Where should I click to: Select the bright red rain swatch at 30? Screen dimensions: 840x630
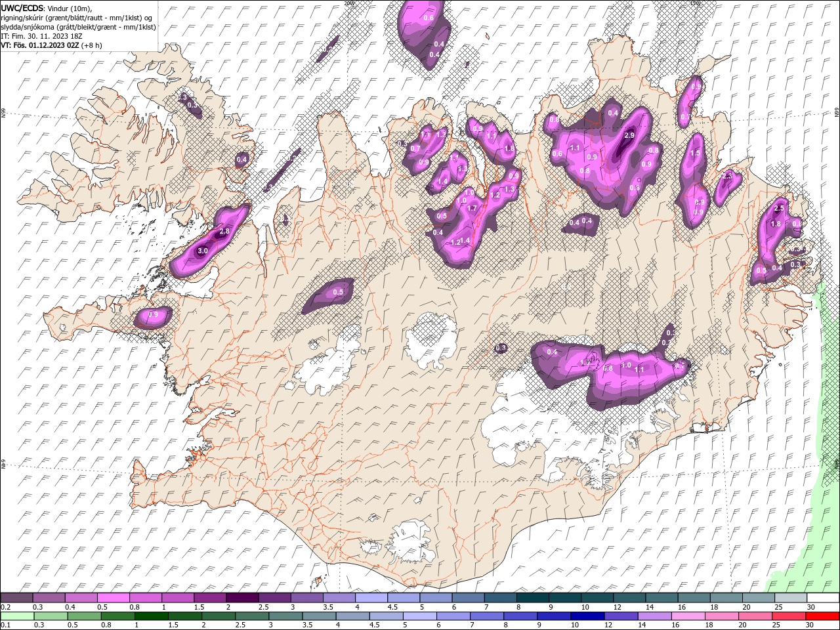[822, 616]
